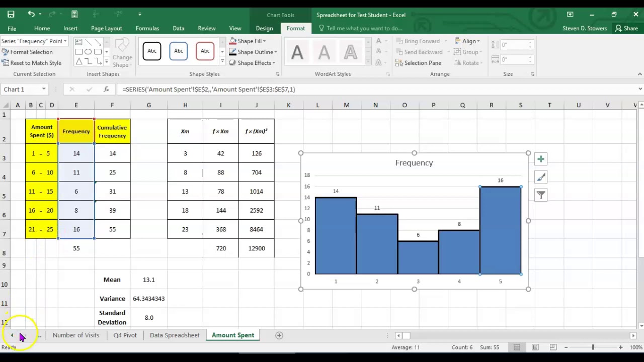The width and height of the screenshot is (644, 362).
Task: Select the arrow line shape
Action: (x=98, y=42)
